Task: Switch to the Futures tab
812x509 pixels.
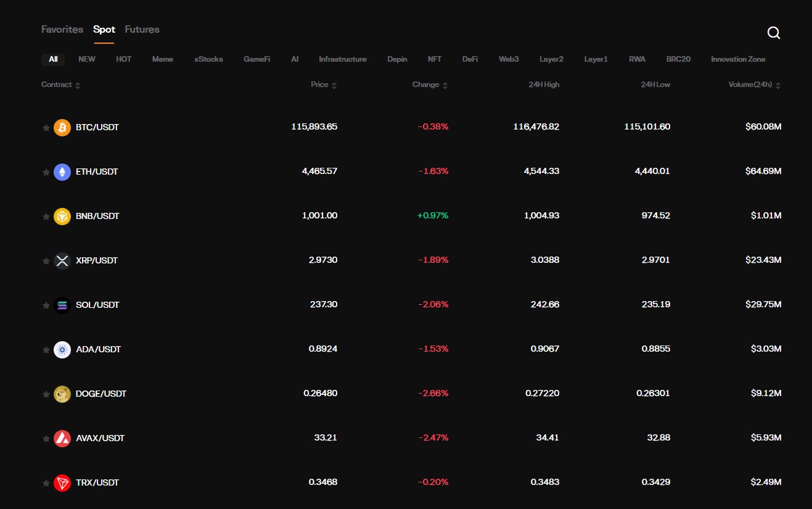Action: click(142, 29)
